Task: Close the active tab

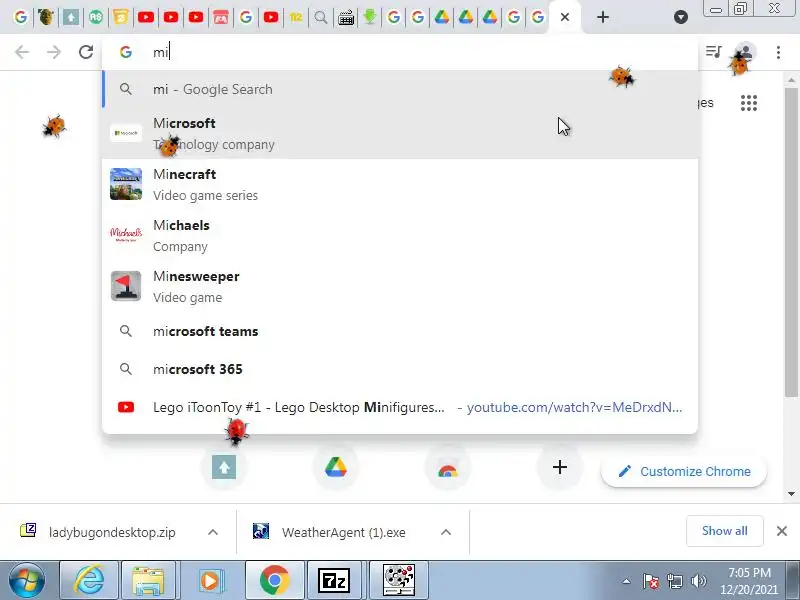Action: pyautogui.click(x=565, y=17)
